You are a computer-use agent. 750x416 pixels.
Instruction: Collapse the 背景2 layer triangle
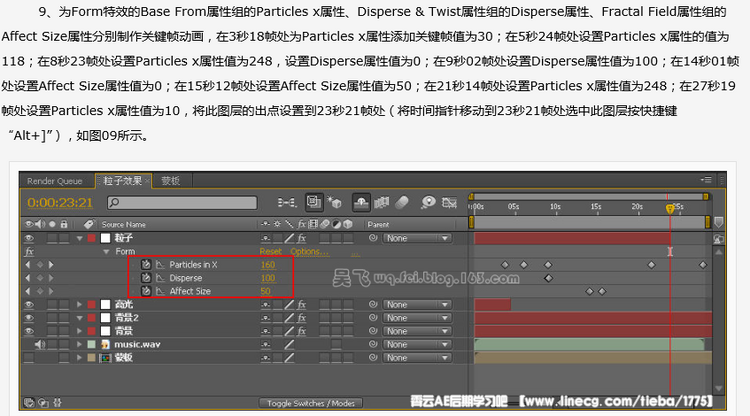pyautogui.click(x=79, y=317)
